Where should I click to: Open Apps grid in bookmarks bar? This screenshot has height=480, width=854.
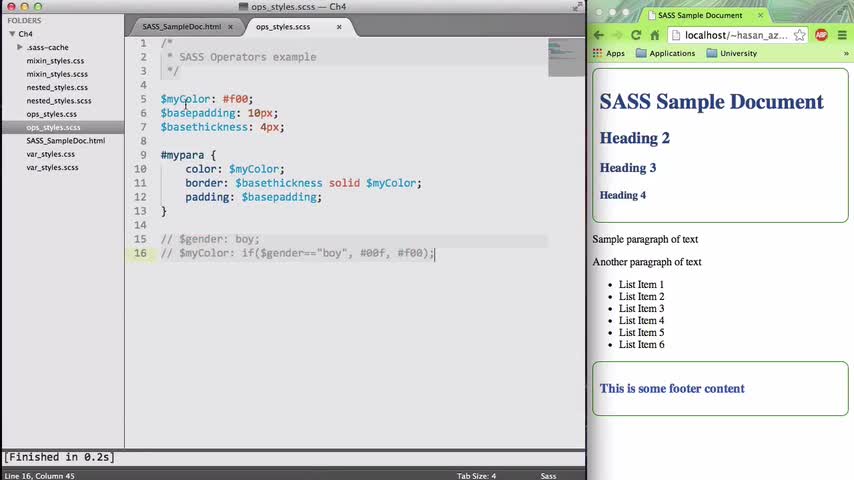click(x=609, y=53)
